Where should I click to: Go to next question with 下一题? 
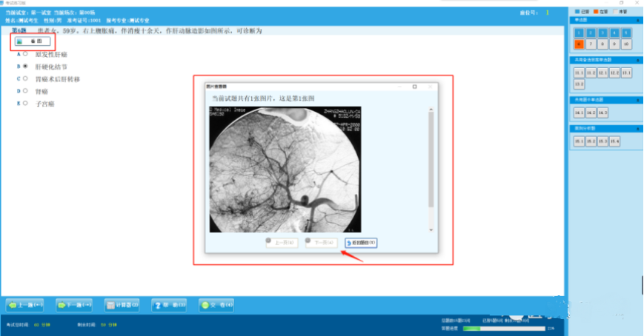pos(74,304)
